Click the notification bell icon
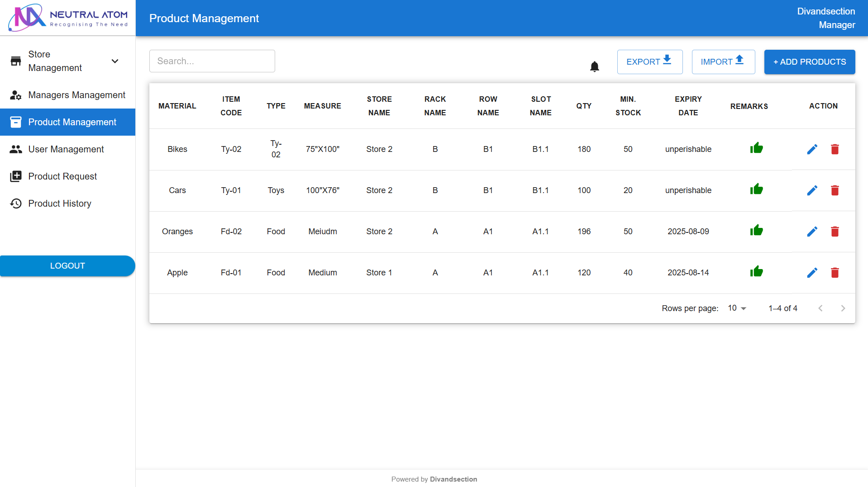Screen dimensions: 868x487 tap(594, 66)
